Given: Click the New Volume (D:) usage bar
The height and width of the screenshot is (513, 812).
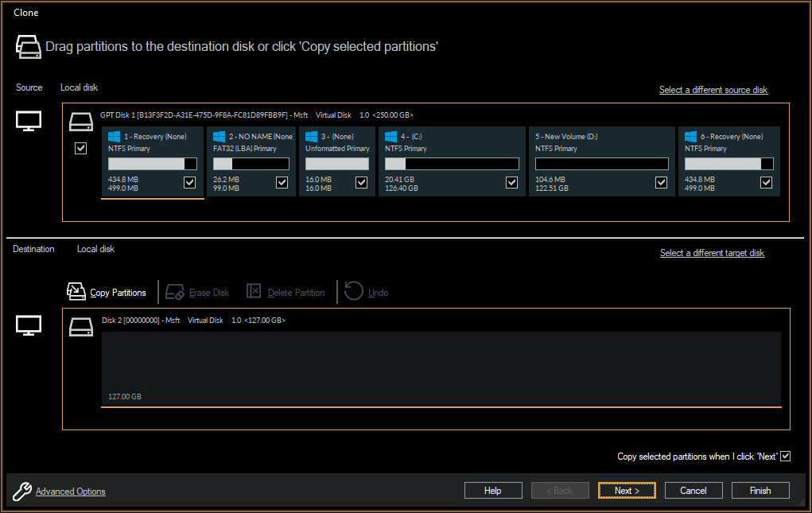Looking at the screenshot, I should (601, 163).
